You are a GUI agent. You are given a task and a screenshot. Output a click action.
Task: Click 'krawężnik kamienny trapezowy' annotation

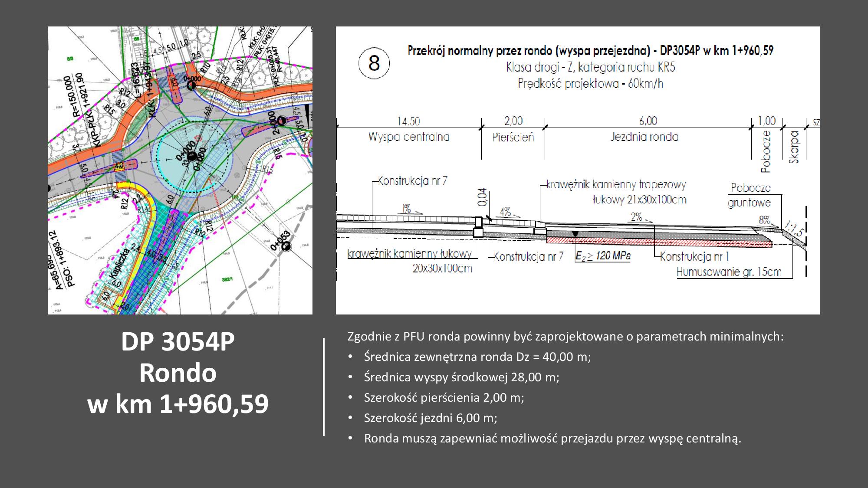tap(616, 185)
